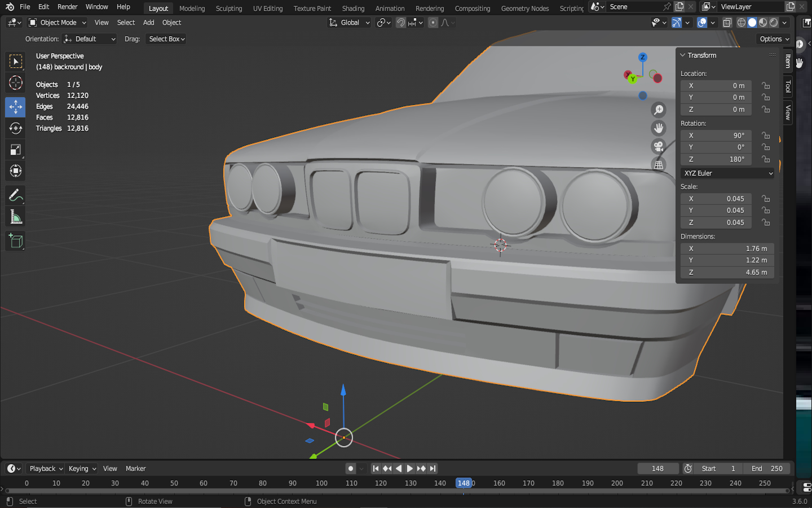Click the playhead marker at frame 148
The height and width of the screenshot is (508, 812).
[x=464, y=483]
